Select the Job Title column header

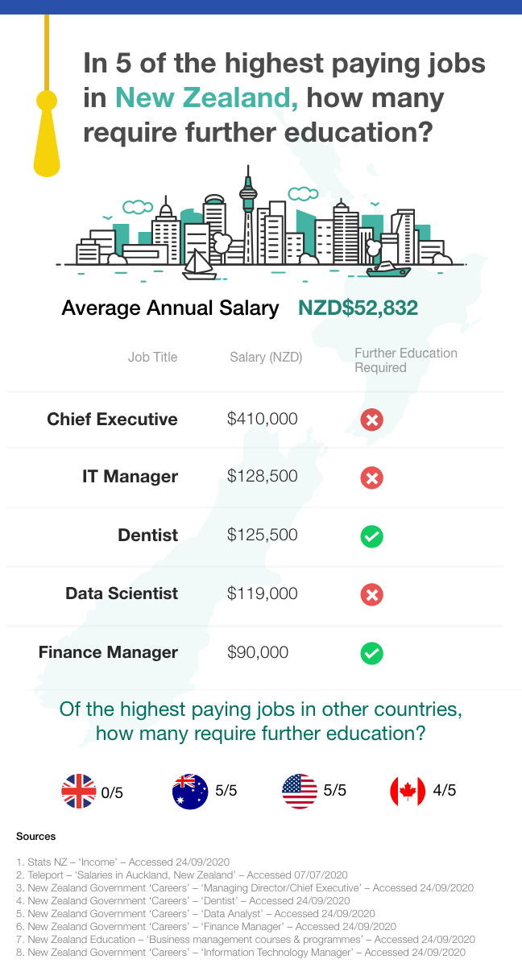pyautogui.click(x=152, y=358)
